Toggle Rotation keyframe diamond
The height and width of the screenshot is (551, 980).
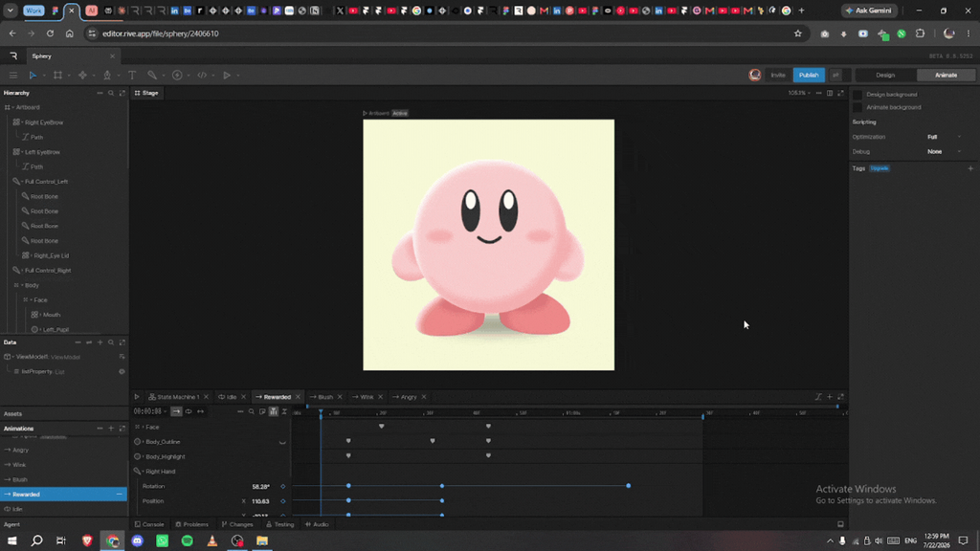click(x=282, y=487)
